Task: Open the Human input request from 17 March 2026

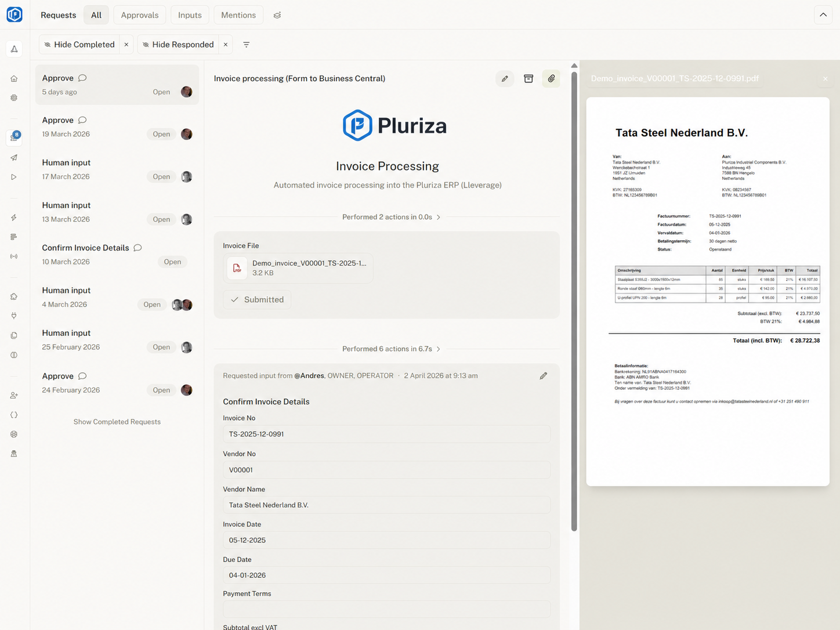Action: (117, 169)
